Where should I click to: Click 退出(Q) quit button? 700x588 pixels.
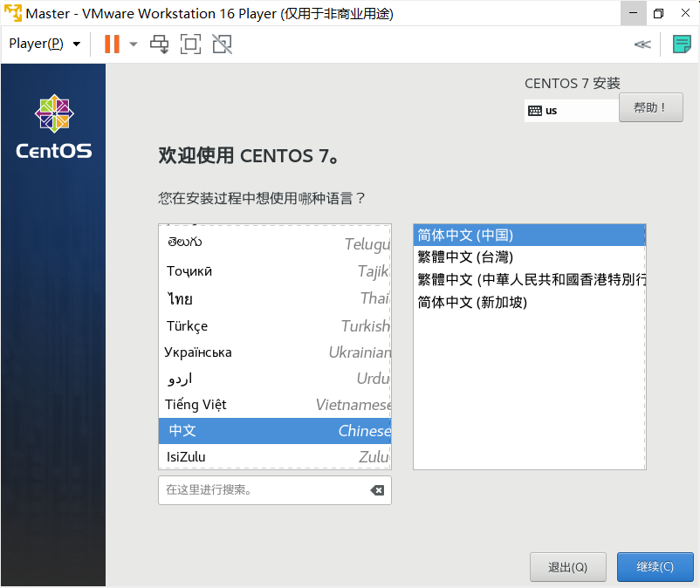pos(568,567)
